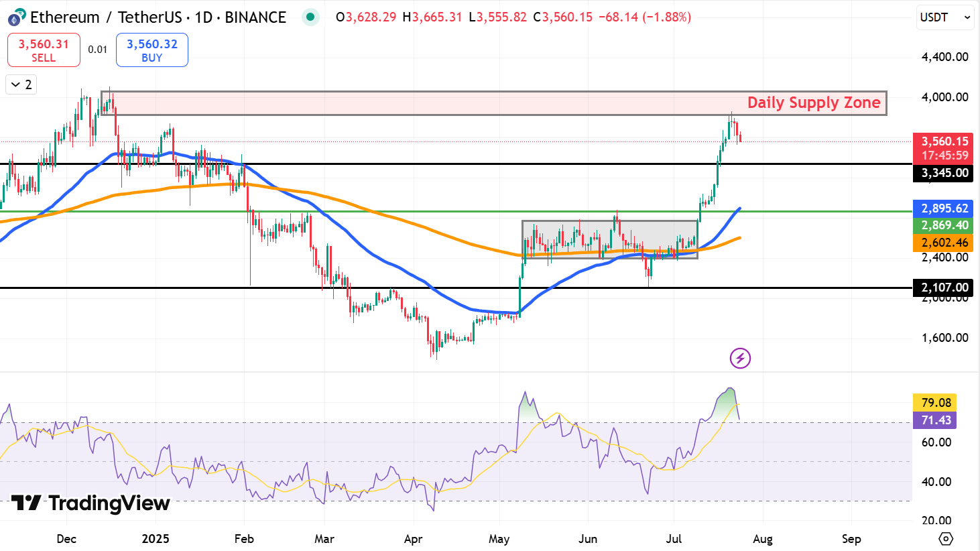The image size is (980, 551).
Task: Click the Apr label on time axis
Action: click(413, 539)
